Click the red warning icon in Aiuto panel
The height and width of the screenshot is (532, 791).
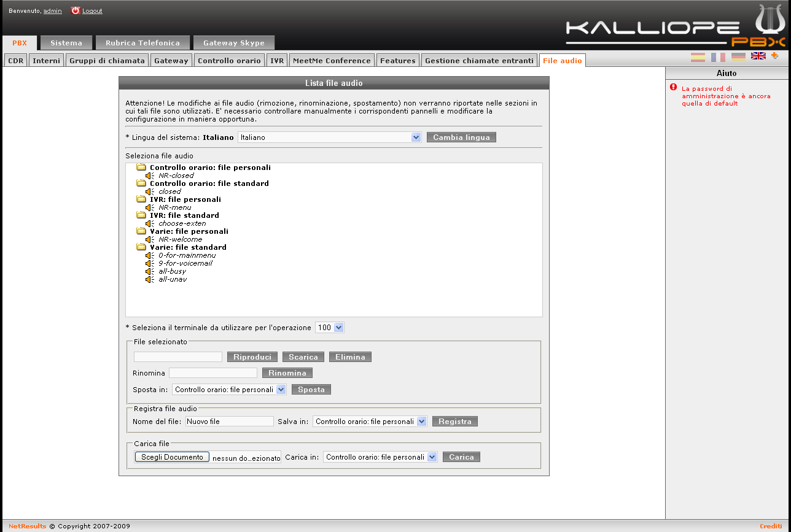pyautogui.click(x=674, y=88)
